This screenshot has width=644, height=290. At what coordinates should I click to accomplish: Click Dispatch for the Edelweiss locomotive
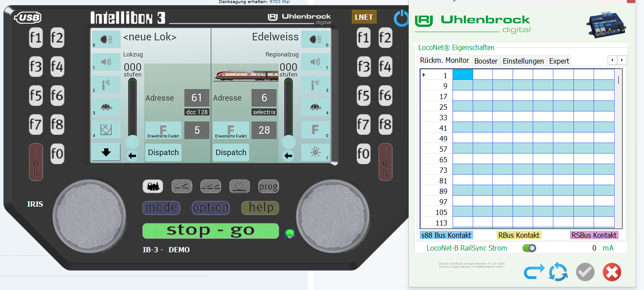point(231,153)
